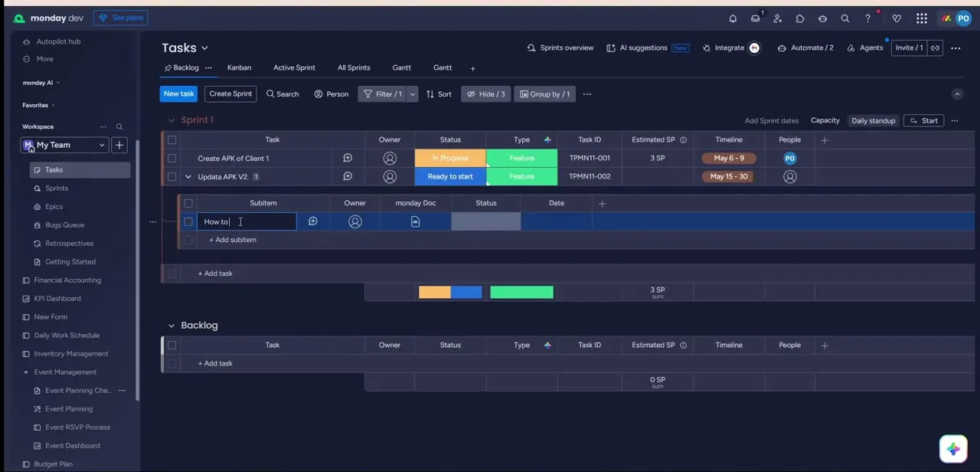Viewport: 980px width, 472px height.
Task: Copy the board link icon beside Invite
Action: pyautogui.click(x=935, y=48)
